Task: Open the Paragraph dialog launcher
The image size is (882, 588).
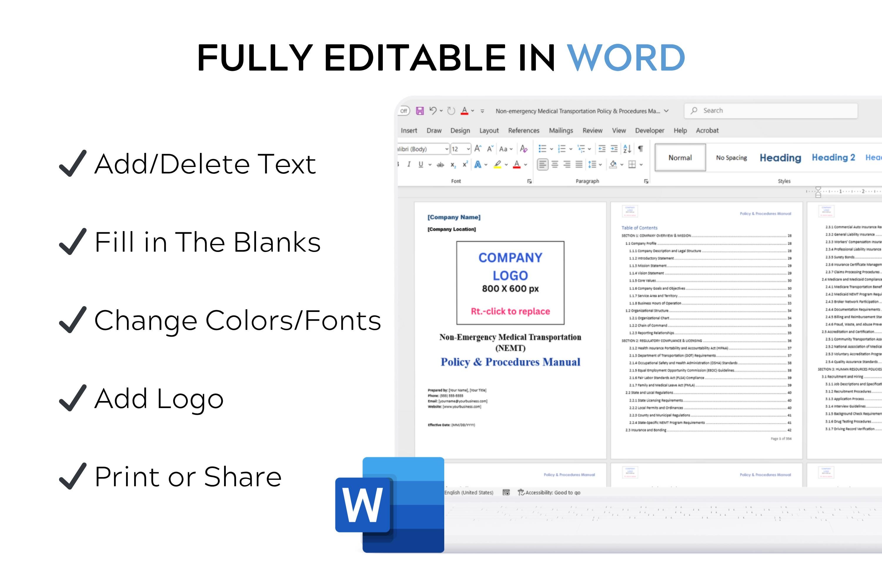Action: click(x=646, y=181)
